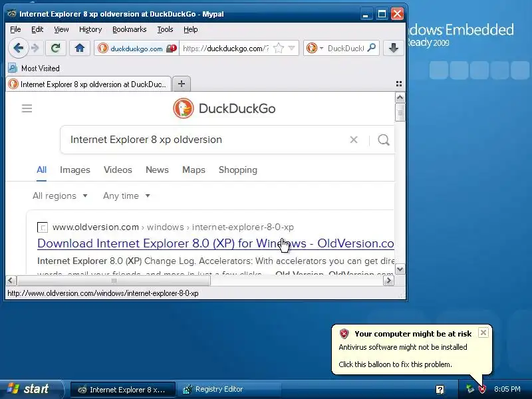
Task: Click the antivirus warning balloon message
Action: (x=403, y=347)
